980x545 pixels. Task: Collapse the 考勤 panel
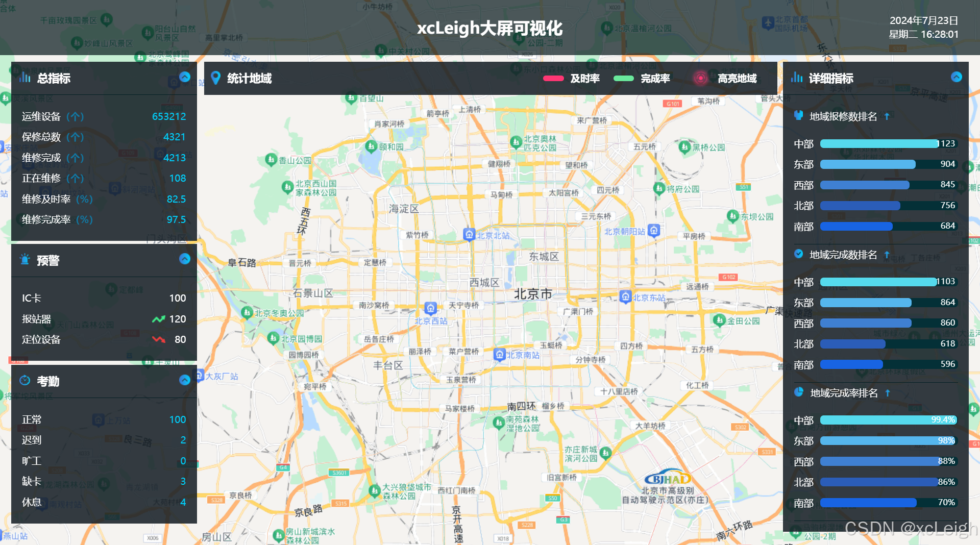(185, 380)
